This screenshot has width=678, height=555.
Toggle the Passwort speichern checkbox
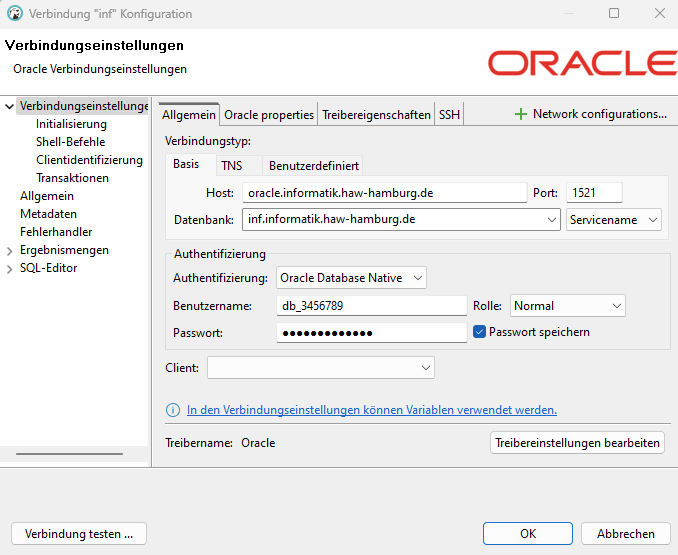tap(480, 332)
